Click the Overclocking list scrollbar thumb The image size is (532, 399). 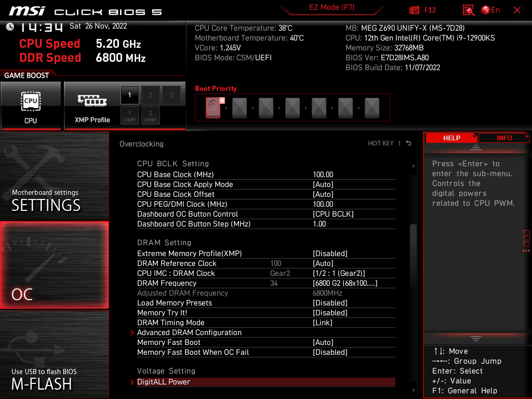413,256
